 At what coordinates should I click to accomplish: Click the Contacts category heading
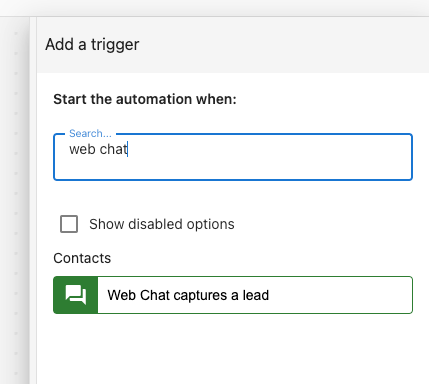tap(82, 258)
